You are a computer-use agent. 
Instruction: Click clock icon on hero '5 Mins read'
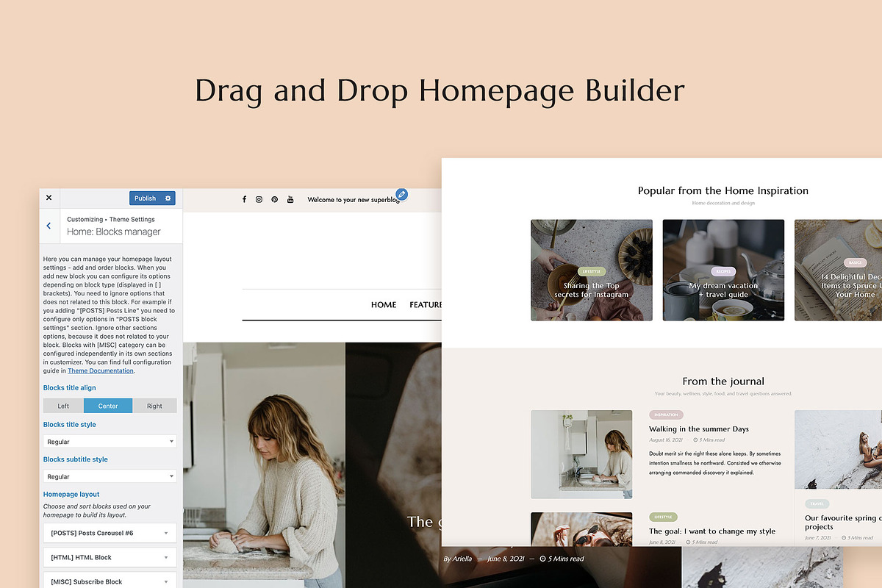(543, 559)
